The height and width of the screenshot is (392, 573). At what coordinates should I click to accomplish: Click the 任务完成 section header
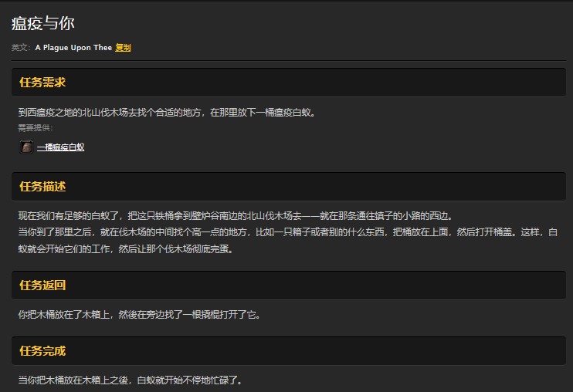click(42, 351)
